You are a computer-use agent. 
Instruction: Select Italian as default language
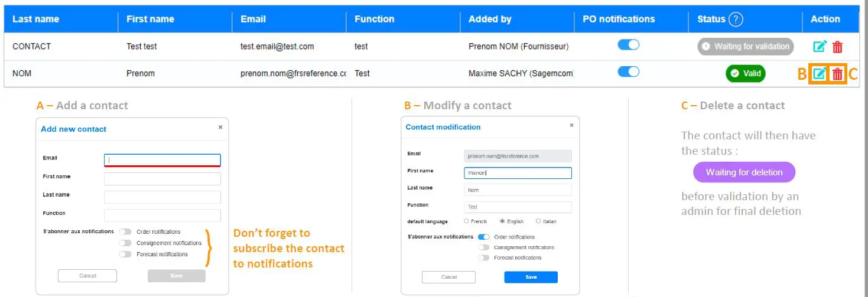(538, 221)
